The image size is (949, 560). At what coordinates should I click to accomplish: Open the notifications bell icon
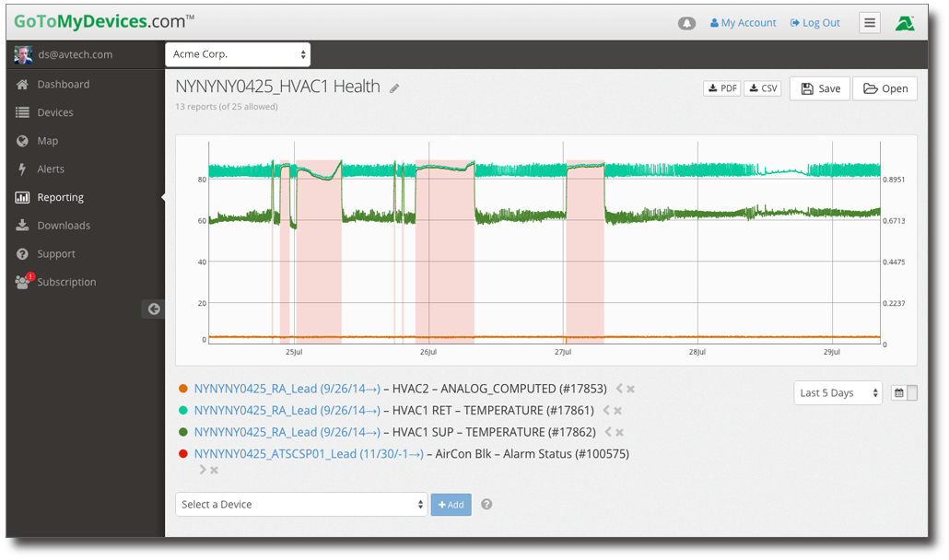tap(686, 23)
